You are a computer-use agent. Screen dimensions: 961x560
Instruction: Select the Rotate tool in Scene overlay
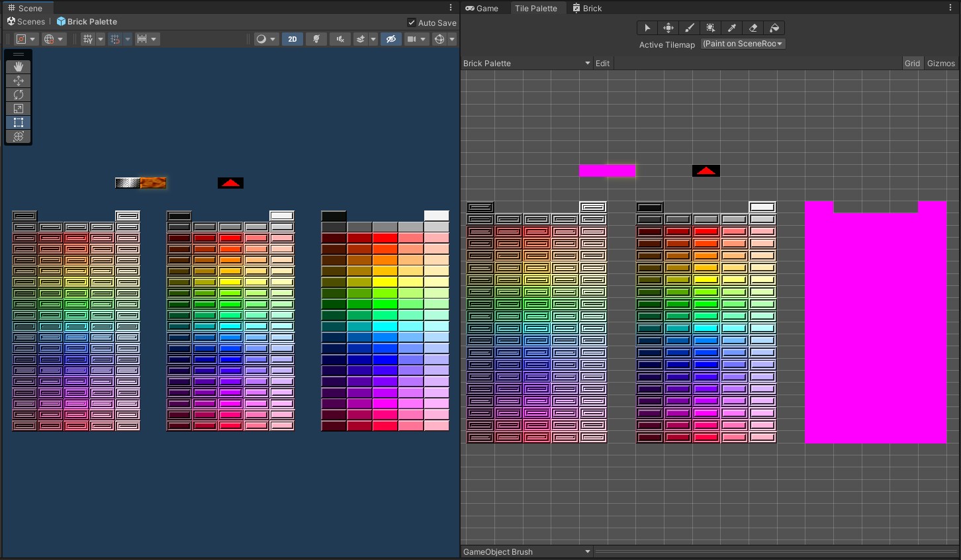click(x=19, y=95)
